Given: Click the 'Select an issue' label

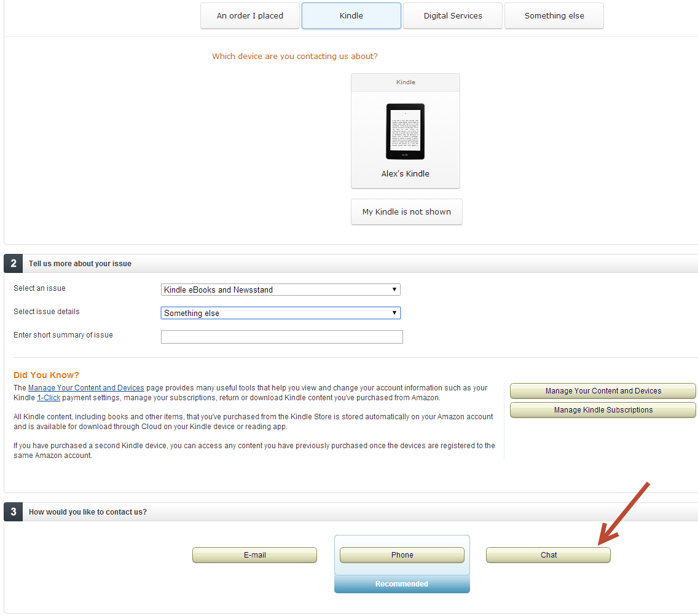Looking at the screenshot, I should point(39,288).
